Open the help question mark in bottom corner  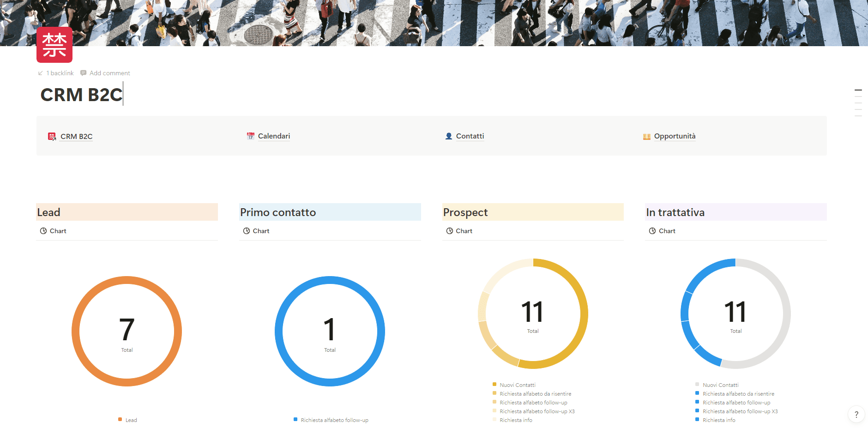(856, 414)
